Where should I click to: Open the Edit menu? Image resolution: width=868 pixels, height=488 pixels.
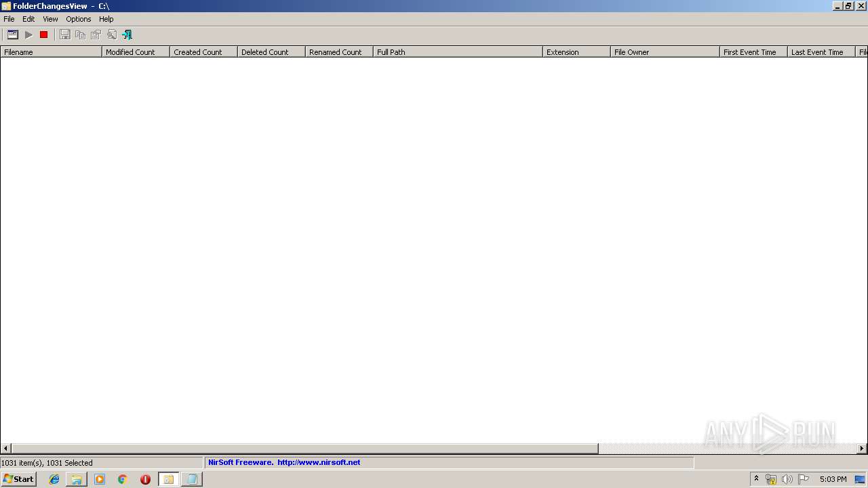pos(28,19)
